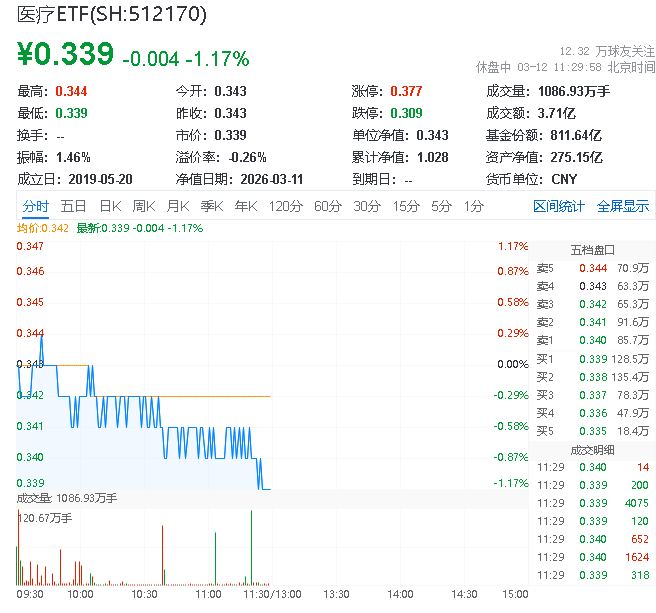
Task: Choose the 120分 interval tab
Action: pos(285,206)
